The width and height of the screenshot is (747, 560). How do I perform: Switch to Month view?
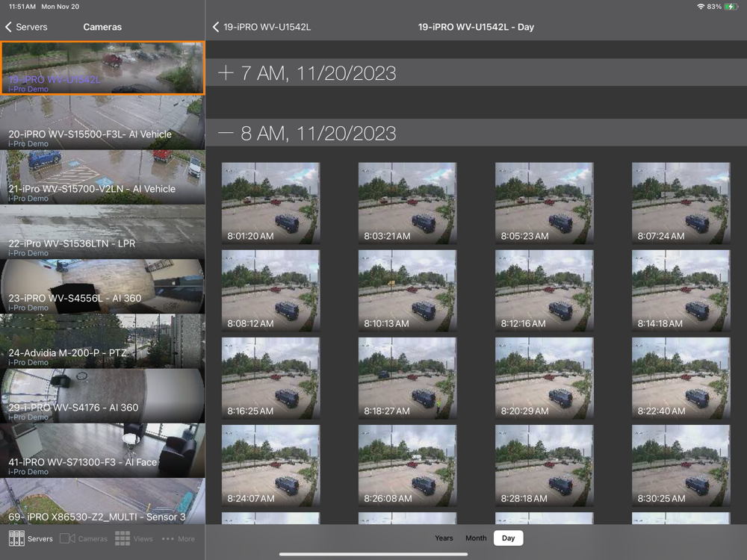(x=476, y=538)
